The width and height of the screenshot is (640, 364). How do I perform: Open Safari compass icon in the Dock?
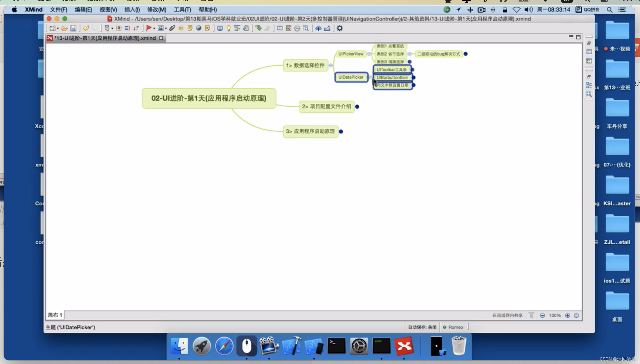coord(224,346)
